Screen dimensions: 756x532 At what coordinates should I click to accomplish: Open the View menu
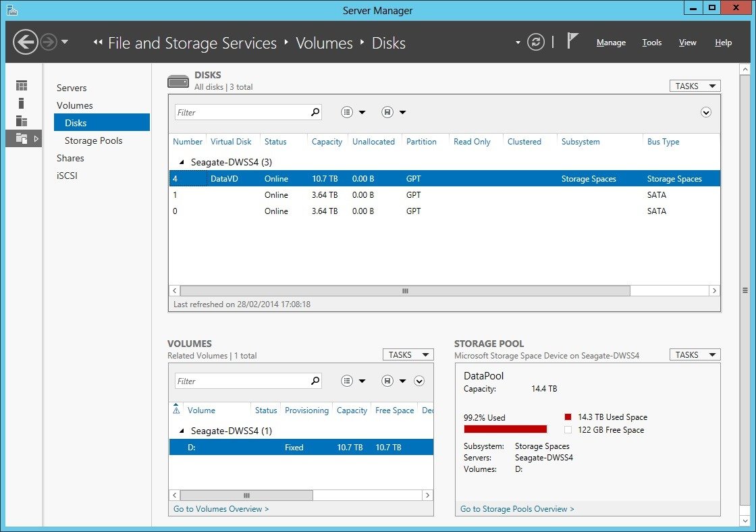coord(688,43)
